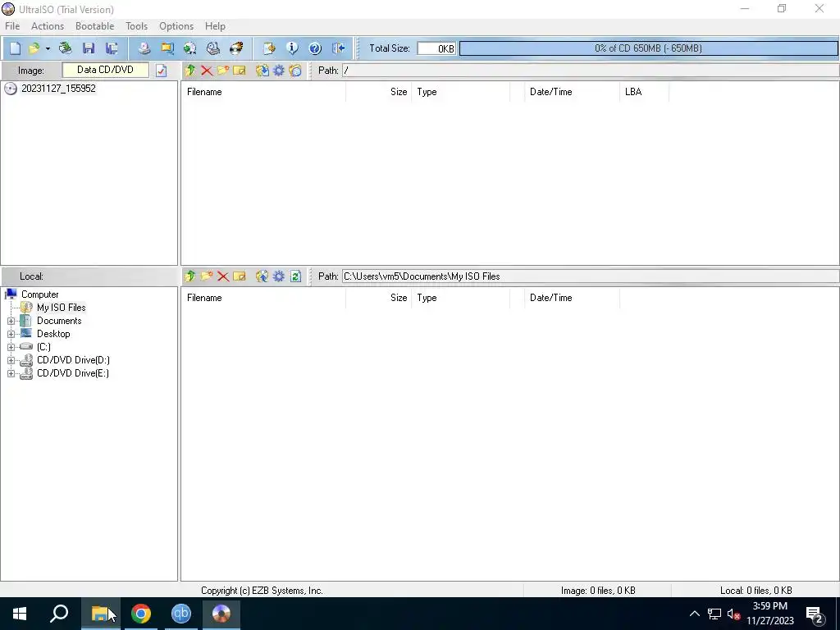The image size is (840, 630).
Task: Click the gear icon in the Local toolbar
Action: [279, 276]
